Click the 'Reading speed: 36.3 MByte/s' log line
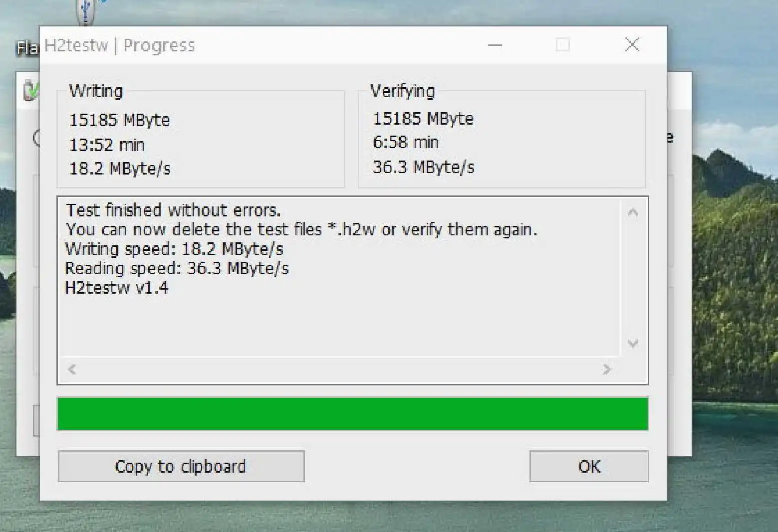Viewport: 778px width, 532px height. click(x=177, y=268)
